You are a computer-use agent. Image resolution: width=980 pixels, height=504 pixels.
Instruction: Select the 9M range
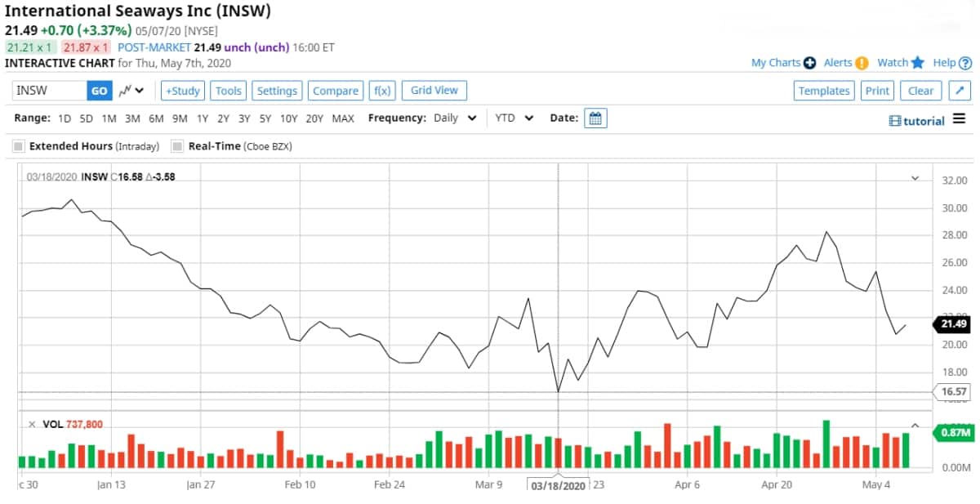pyautogui.click(x=180, y=118)
